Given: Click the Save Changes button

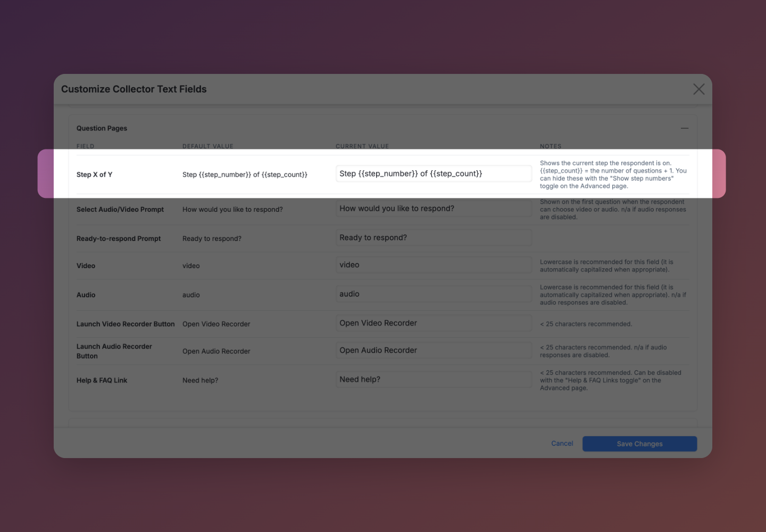Looking at the screenshot, I should (639, 444).
